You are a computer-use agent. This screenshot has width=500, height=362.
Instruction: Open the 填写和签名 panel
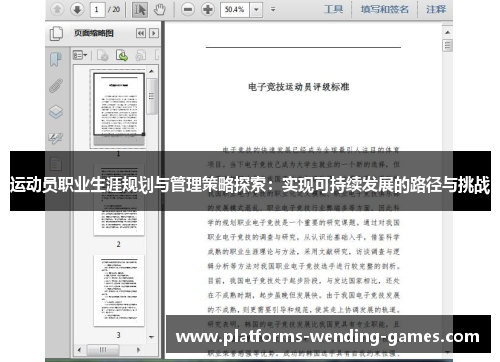click(x=385, y=9)
